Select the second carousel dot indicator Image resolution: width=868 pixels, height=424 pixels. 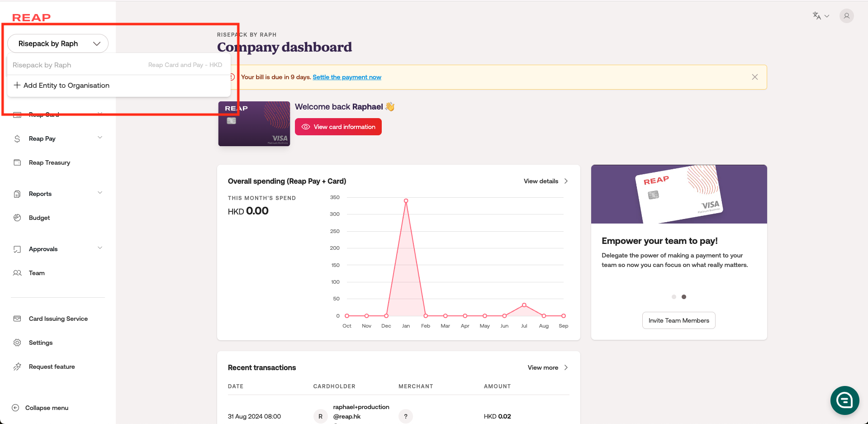click(684, 297)
